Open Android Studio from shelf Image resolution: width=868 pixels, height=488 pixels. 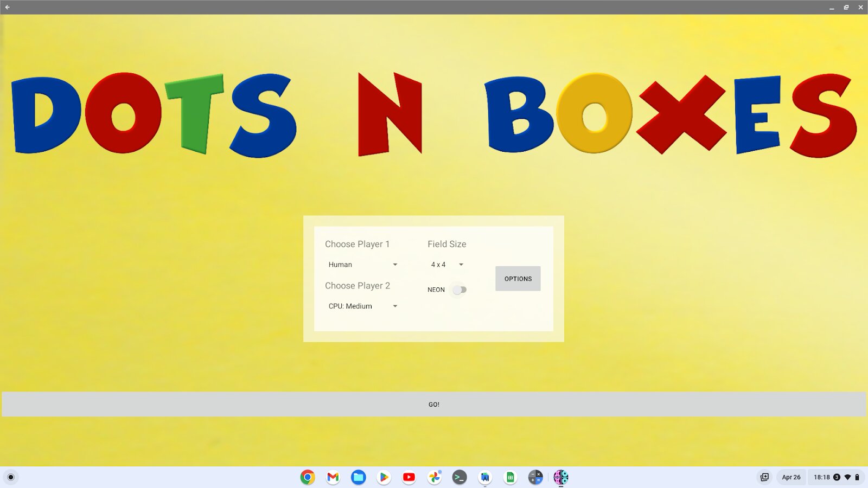point(485,477)
